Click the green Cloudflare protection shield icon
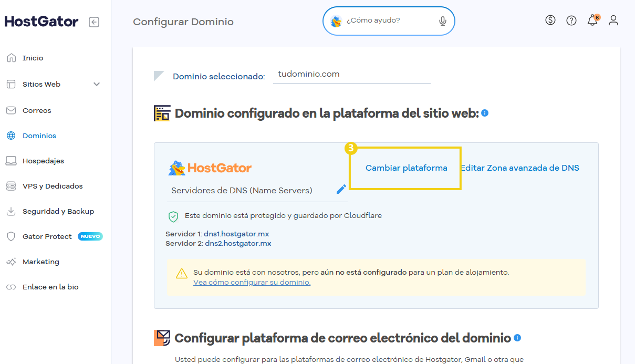This screenshot has width=635, height=364. pyautogui.click(x=173, y=216)
